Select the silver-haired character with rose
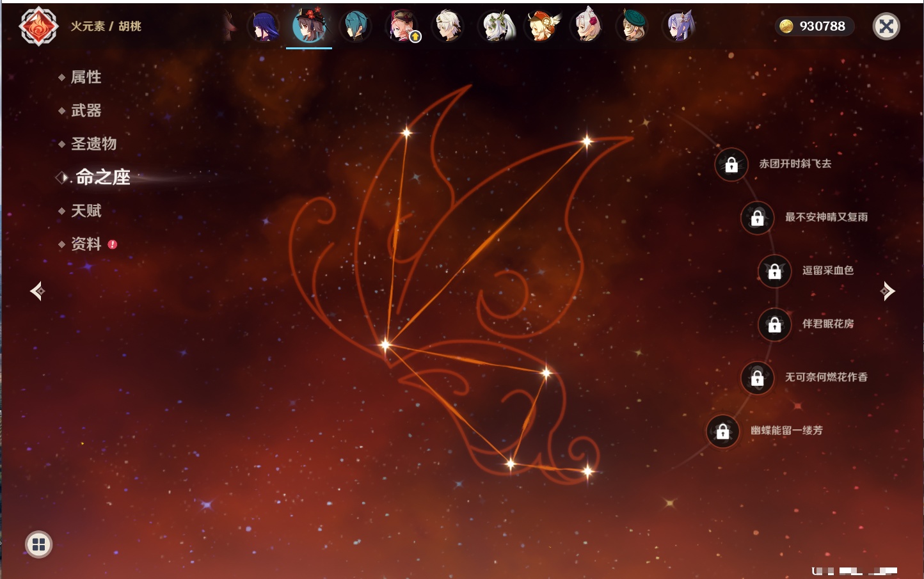Viewport: 924px width, 579px height. pos(587,27)
